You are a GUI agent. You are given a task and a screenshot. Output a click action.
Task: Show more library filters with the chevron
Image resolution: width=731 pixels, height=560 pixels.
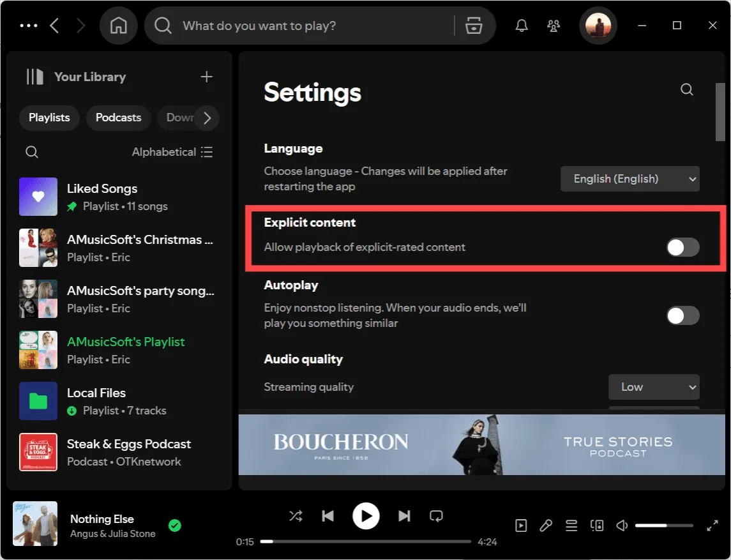click(x=207, y=117)
